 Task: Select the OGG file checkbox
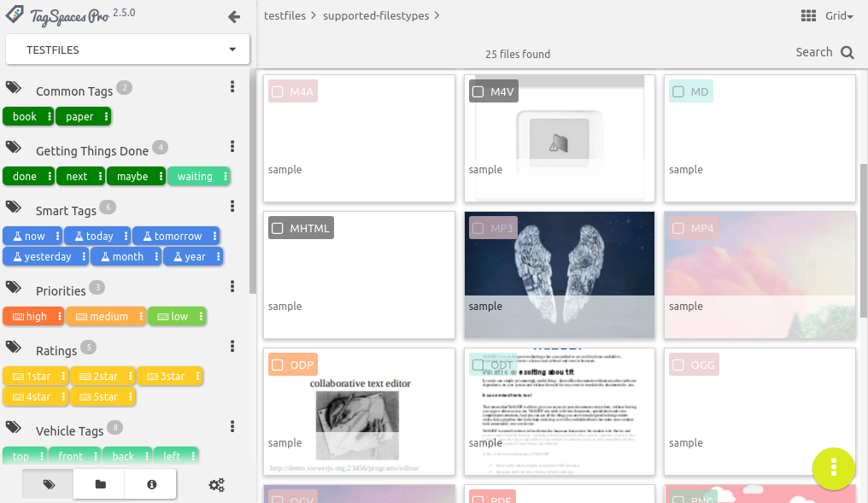pyautogui.click(x=678, y=365)
